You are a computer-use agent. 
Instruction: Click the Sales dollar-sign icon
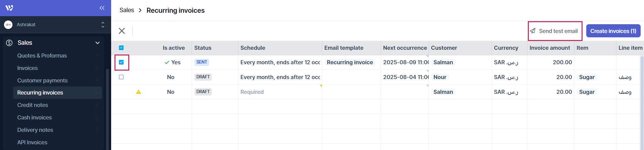(x=9, y=43)
